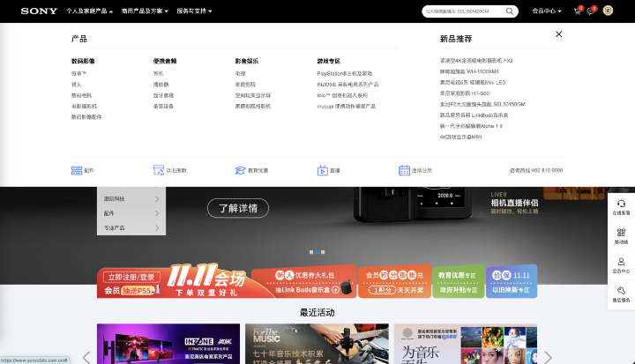The height and width of the screenshot is (364, 635).
Task: Open WH-1000XM6 headphone recommendation
Action: tap(469, 71)
